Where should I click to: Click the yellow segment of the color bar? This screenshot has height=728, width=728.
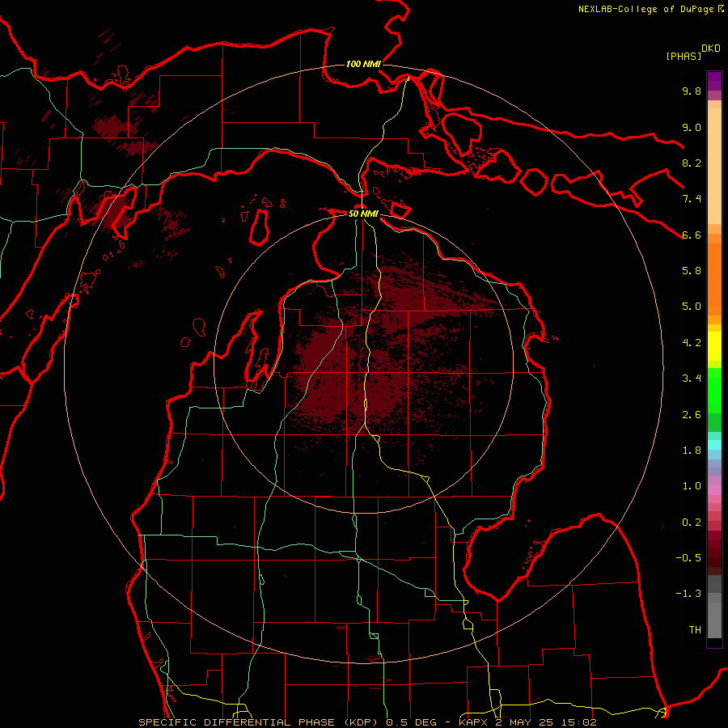714,346
